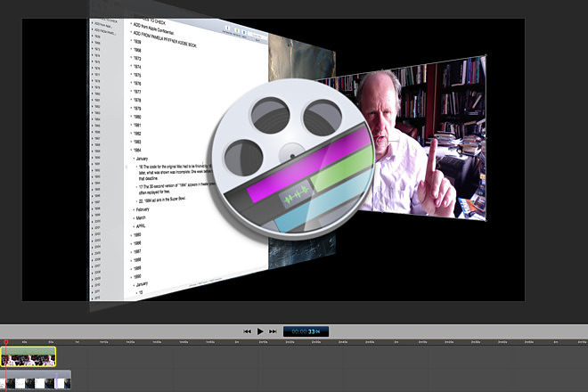Select the yellow-outlined webcam clip in the timeline
Image resolution: width=588 pixels, height=392 pixels.
click(x=29, y=356)
